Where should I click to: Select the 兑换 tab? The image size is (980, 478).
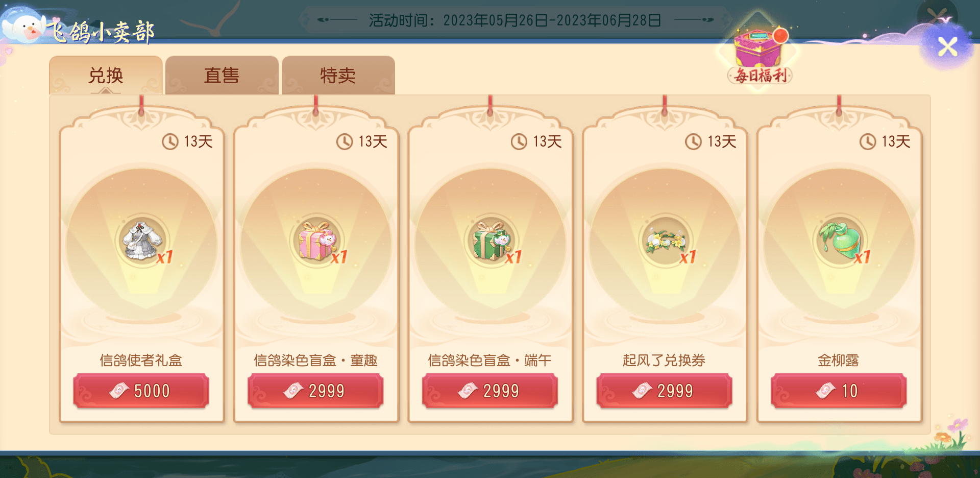coord(106,76)
